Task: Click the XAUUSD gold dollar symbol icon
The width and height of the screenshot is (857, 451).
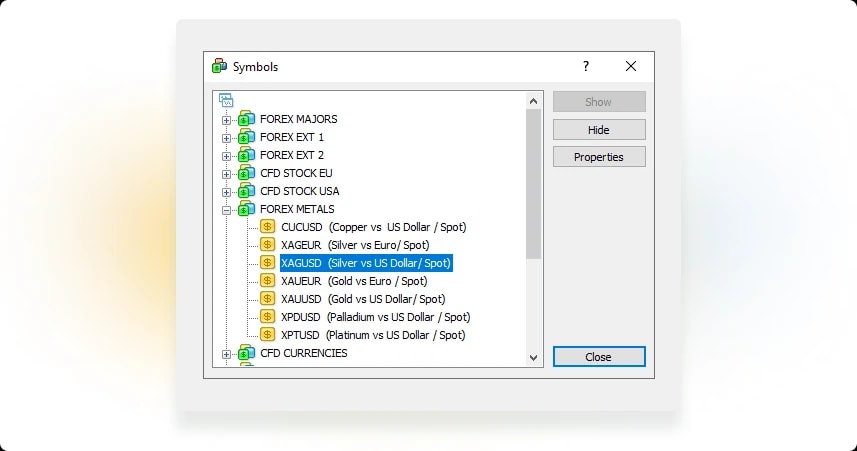Action: point(267,299)
